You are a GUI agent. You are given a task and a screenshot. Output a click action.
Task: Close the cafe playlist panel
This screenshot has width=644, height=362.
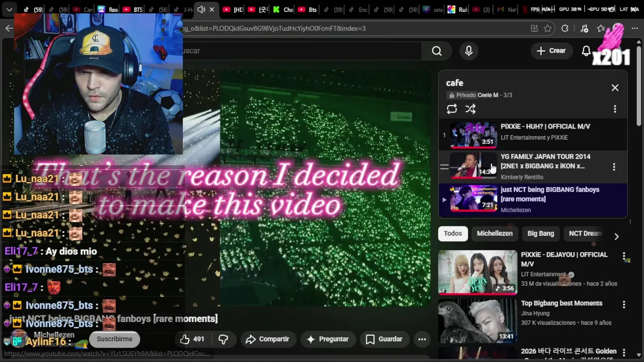click(615, 87)
